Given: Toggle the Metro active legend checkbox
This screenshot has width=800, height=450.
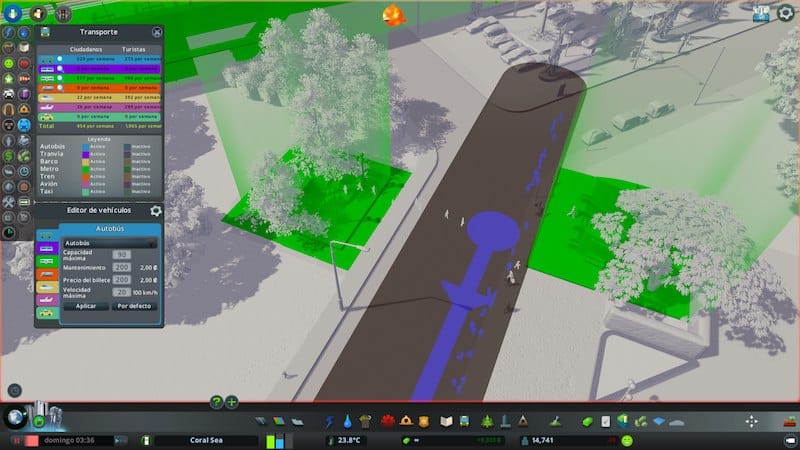Looking at the screenshot, I should pos(85,169).
